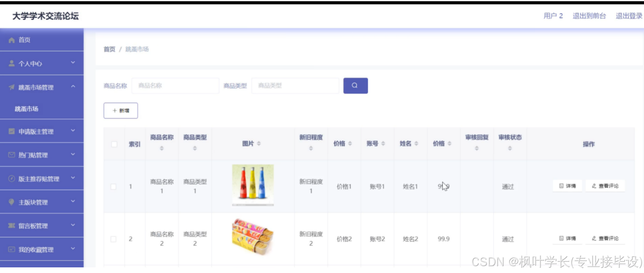The width and height of the screenshot is (644, 273).
Task: Open 个人中心 sidebar menu
Action: (42, 64)
